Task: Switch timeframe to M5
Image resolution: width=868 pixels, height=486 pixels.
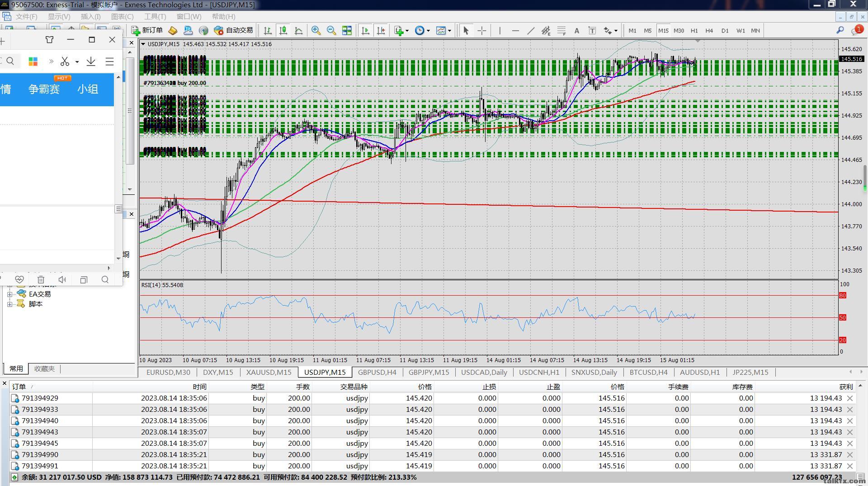Action: point(647,30)
